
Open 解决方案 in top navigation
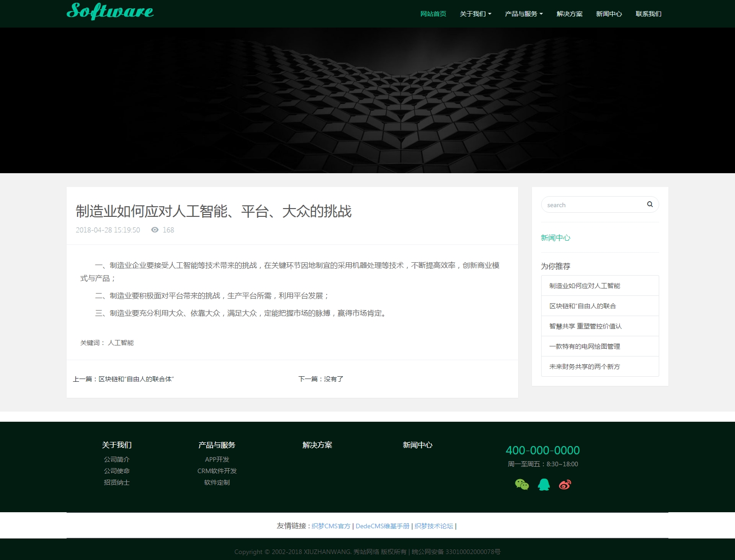pyautogui.click(x=570, y=14)
